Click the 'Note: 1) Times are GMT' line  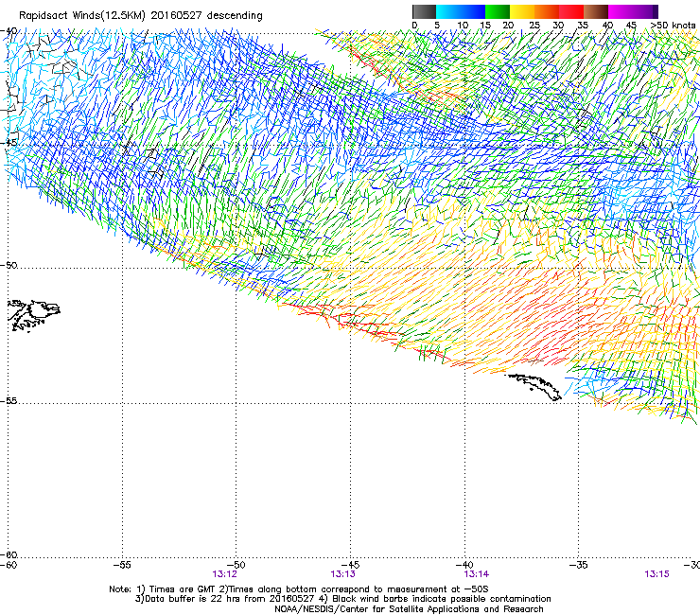[299, 589]
